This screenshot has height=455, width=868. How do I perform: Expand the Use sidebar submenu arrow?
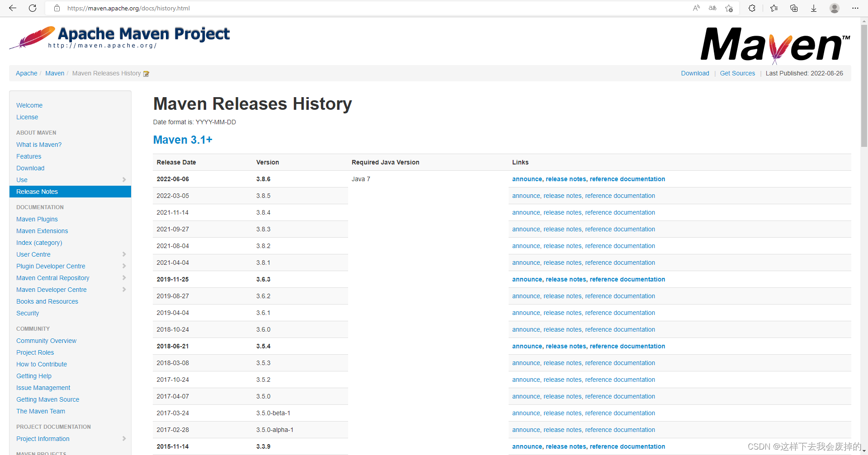point(124,180)
